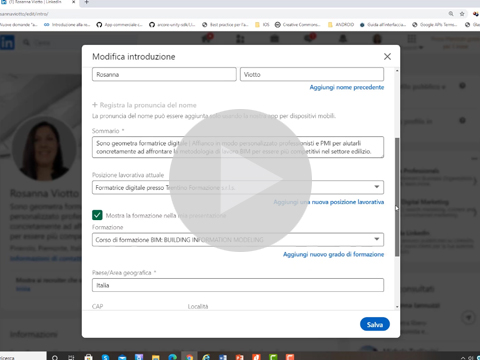Screen dimensions: 480x360
Task: Open the Guida all'interfaccia bookmark
Action: pyautogui.click(x=383, y=25)
